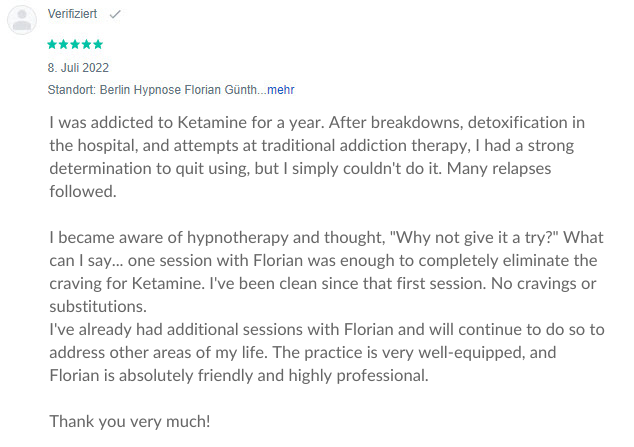Click the quoted text 'Why not give it a try?'
Viewport: 634px width, 447px height.
tap(473, 238)
